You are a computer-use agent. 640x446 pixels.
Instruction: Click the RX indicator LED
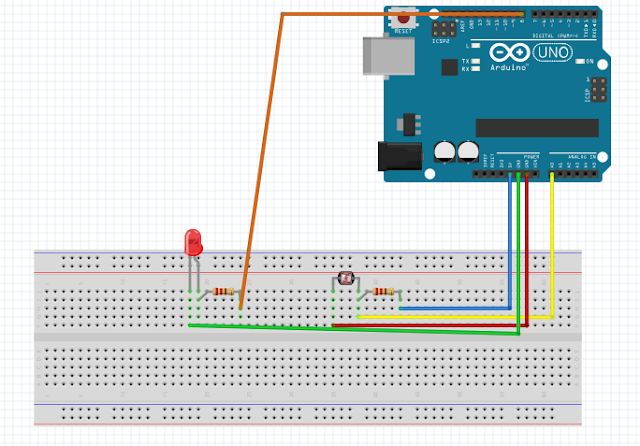(475, 69)
